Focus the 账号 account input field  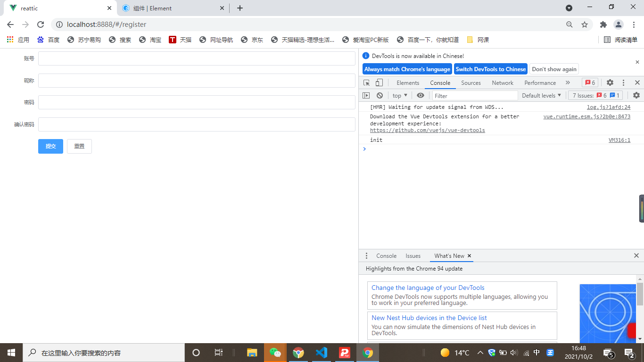tap(197, 58)
